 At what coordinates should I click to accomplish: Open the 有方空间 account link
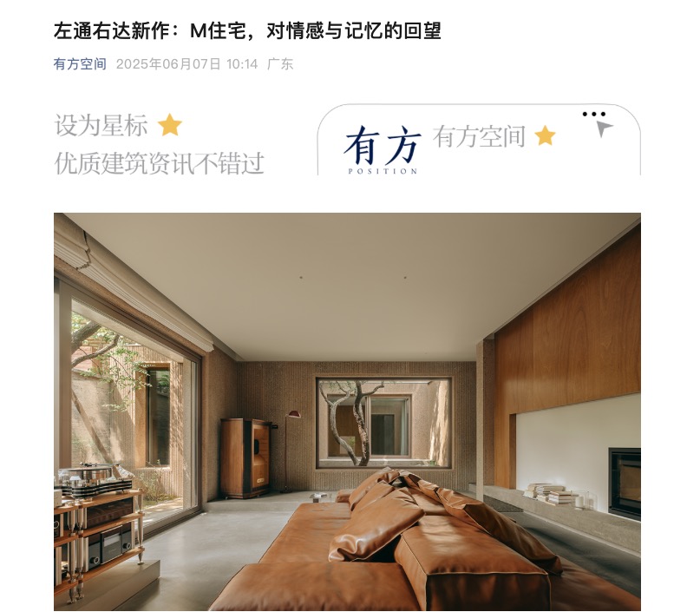tap(80, 64)
